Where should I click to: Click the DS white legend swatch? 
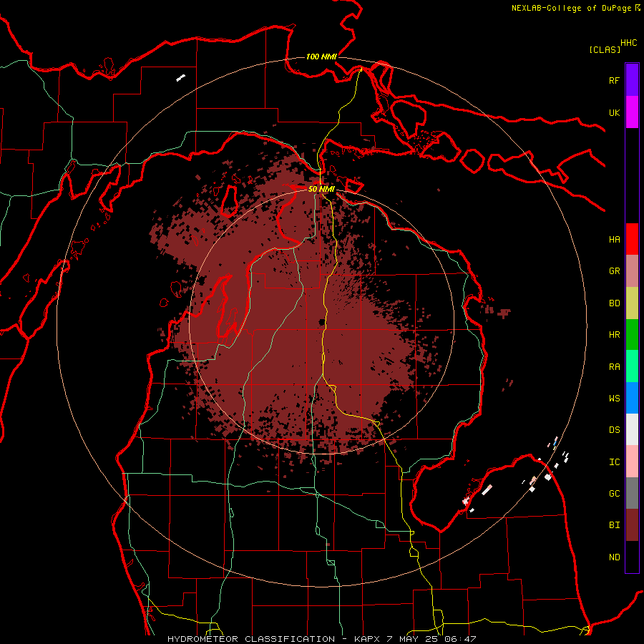click(632, 429)
